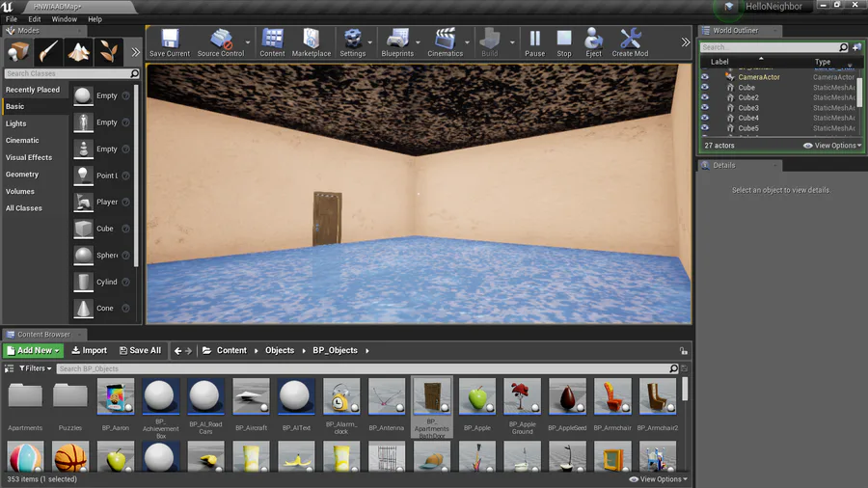
Task: Open Blueprints dropdown arrow
Action: pyautogui.click(x=418, y=42)
